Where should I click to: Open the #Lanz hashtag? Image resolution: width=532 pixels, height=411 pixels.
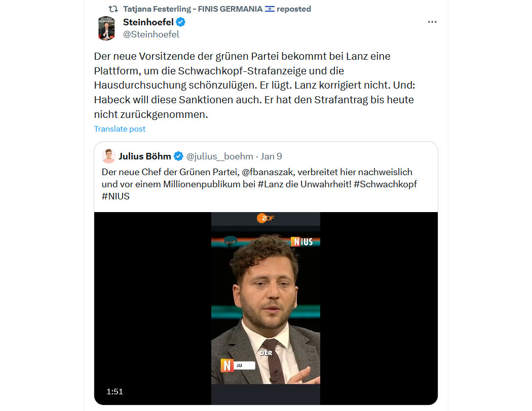271,184
